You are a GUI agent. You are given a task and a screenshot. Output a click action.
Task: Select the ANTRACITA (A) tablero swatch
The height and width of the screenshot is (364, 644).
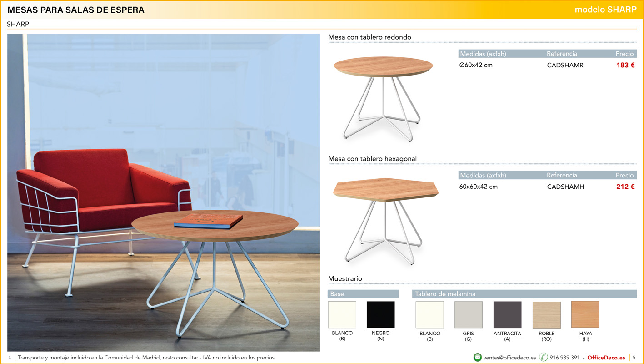(508, 314)
